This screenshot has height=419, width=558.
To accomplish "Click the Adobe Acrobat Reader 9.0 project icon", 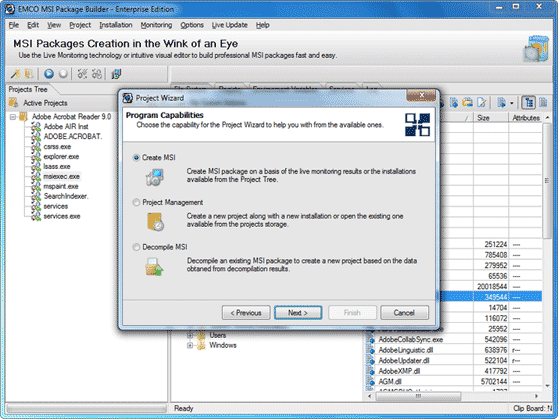I will 23,116.
